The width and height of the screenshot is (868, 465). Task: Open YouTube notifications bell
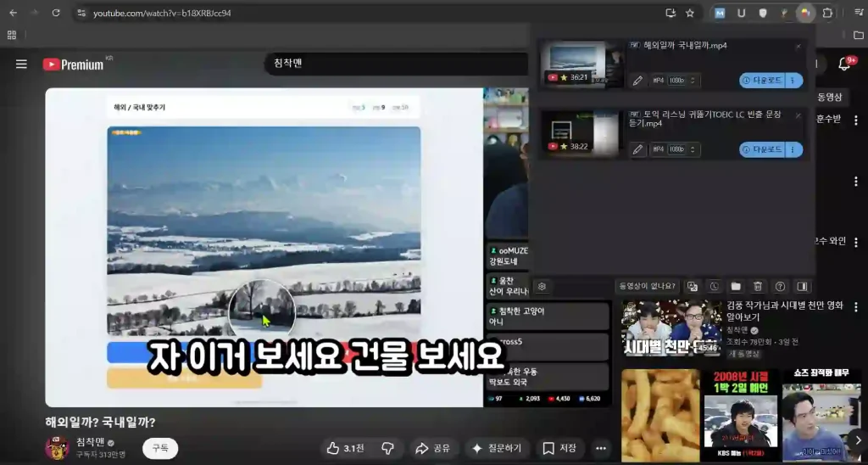click(x=844, y=64)
